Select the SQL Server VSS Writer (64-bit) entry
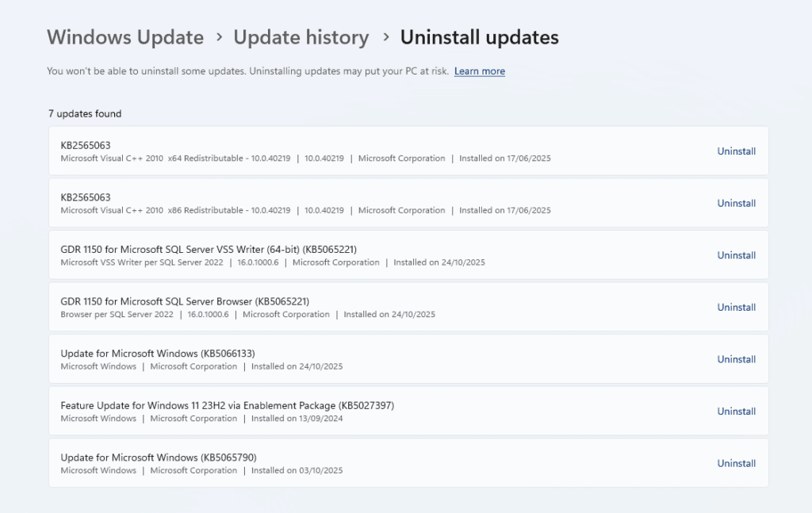Image resolution: width=812 pixels, height=513 pixels. (x=214, y=249)
